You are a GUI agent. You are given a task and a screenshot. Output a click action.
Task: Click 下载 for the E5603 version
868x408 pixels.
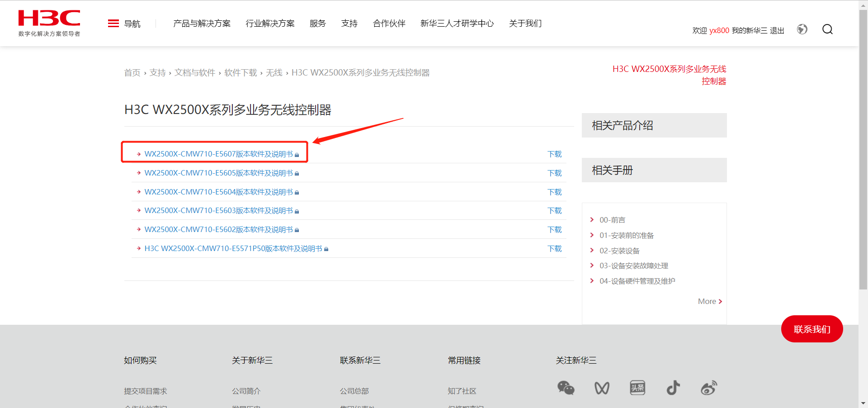click(555, 211)
